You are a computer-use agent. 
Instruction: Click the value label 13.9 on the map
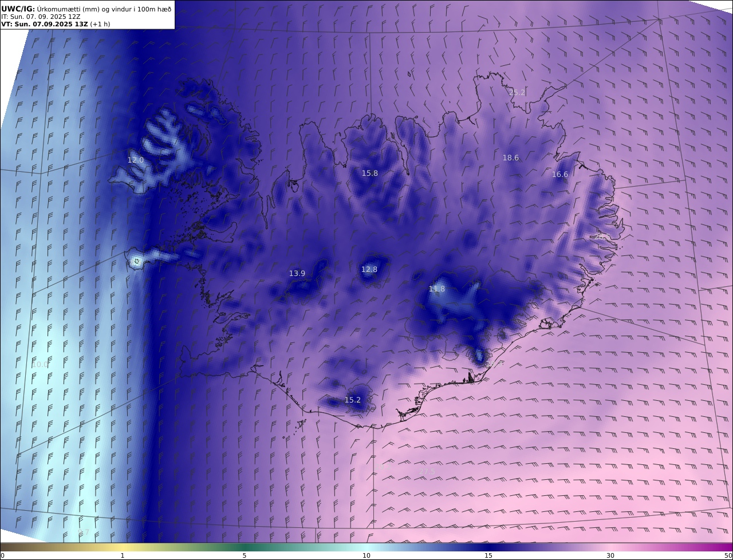tap(297, 273)
